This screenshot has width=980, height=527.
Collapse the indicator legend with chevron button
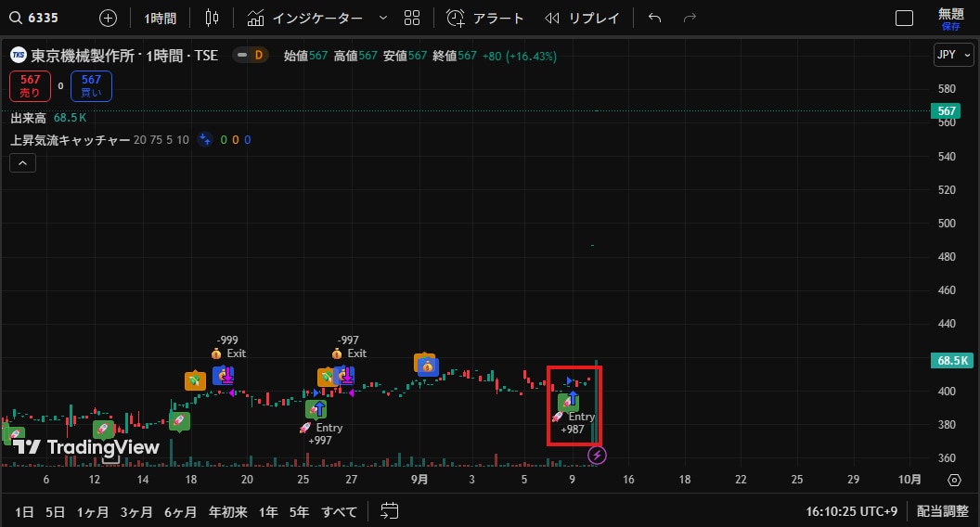[x=22, y=163]
